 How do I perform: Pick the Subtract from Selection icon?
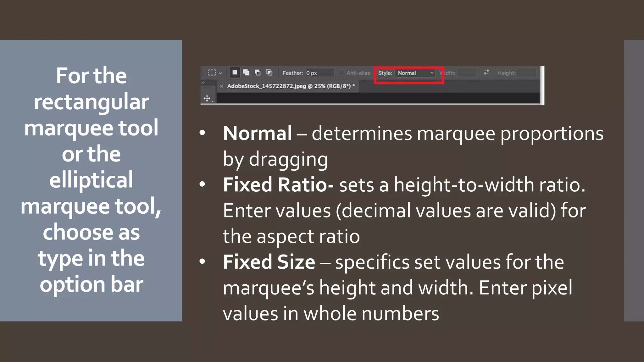tap(258, 73)
